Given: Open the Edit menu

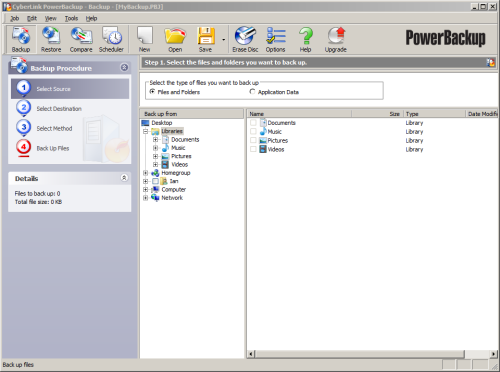Looking at the screenshot, I should click(x=32, y=18).
